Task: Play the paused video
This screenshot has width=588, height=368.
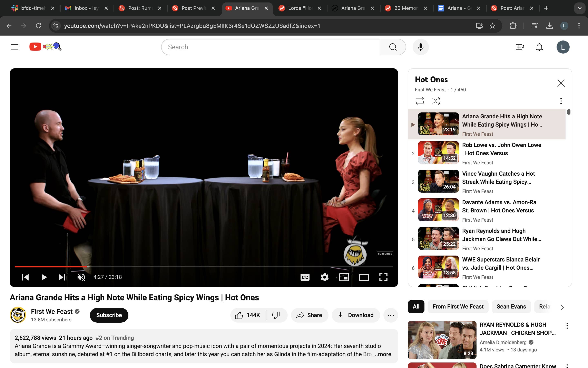Action: click(44, 277)
